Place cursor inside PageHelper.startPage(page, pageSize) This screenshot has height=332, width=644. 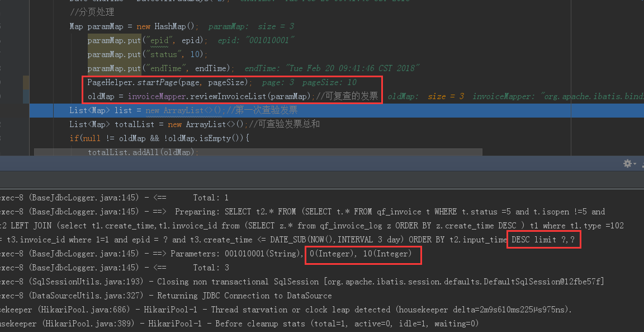(x=162, y=82)
